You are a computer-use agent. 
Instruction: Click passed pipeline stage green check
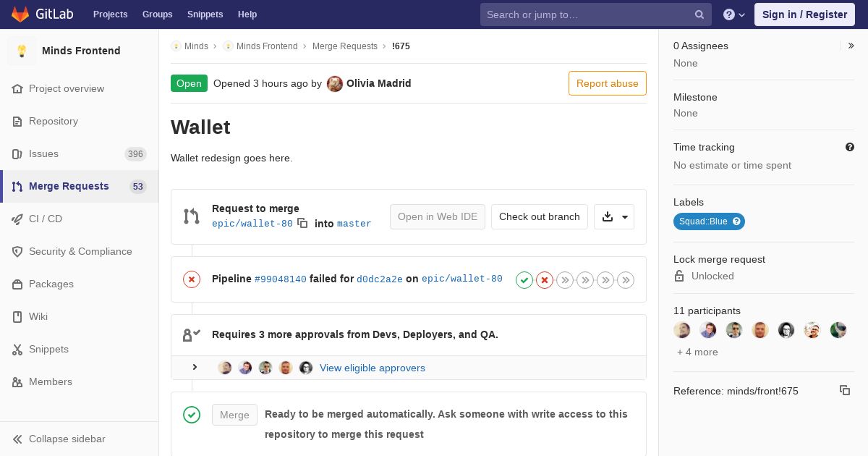[x=524, y=280]
